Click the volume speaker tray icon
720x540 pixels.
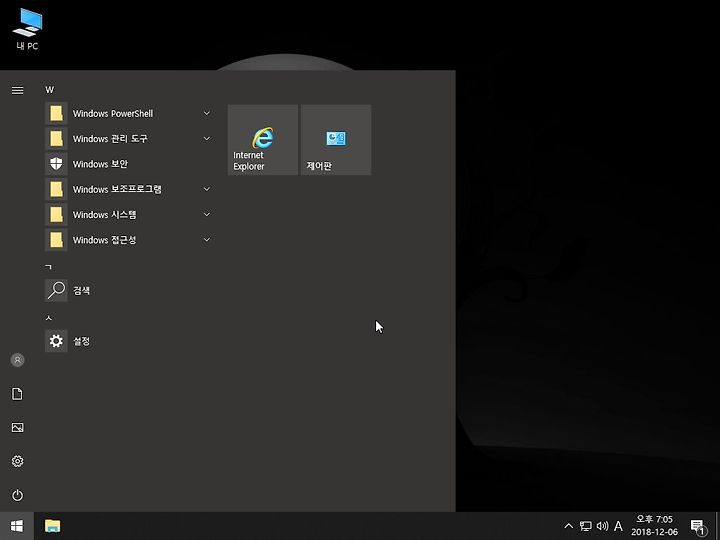click(602, 526)
